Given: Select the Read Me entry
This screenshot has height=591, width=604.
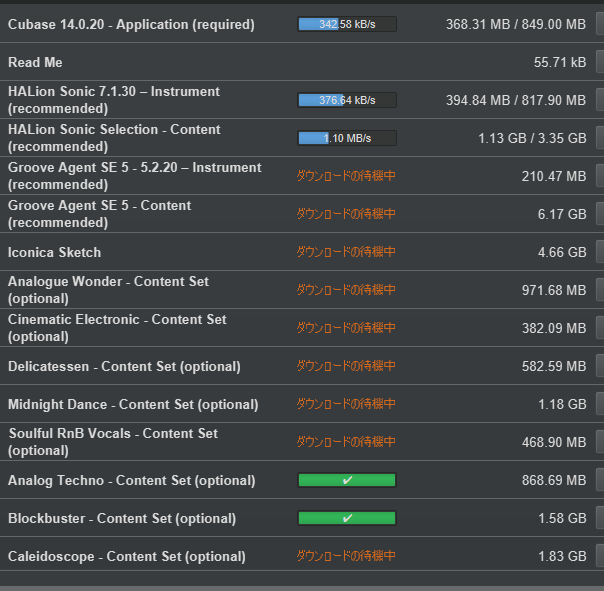Looking at the screenshot, I should point(37,62).
